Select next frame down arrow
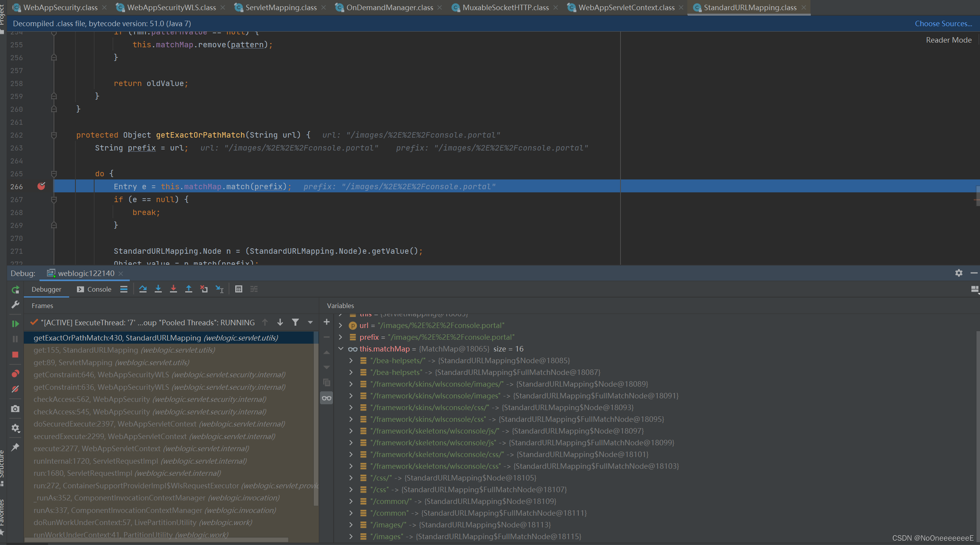 pos(280,323)
